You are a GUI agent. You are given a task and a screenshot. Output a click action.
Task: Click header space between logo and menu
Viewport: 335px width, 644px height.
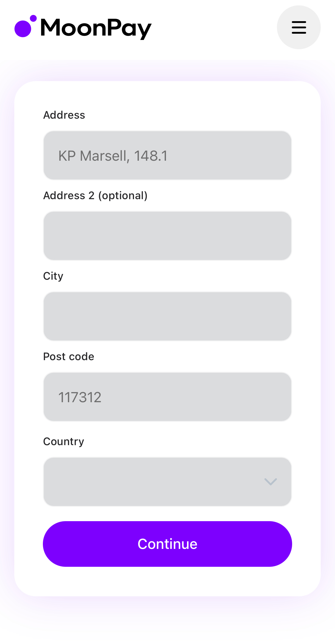pos(214,28)
